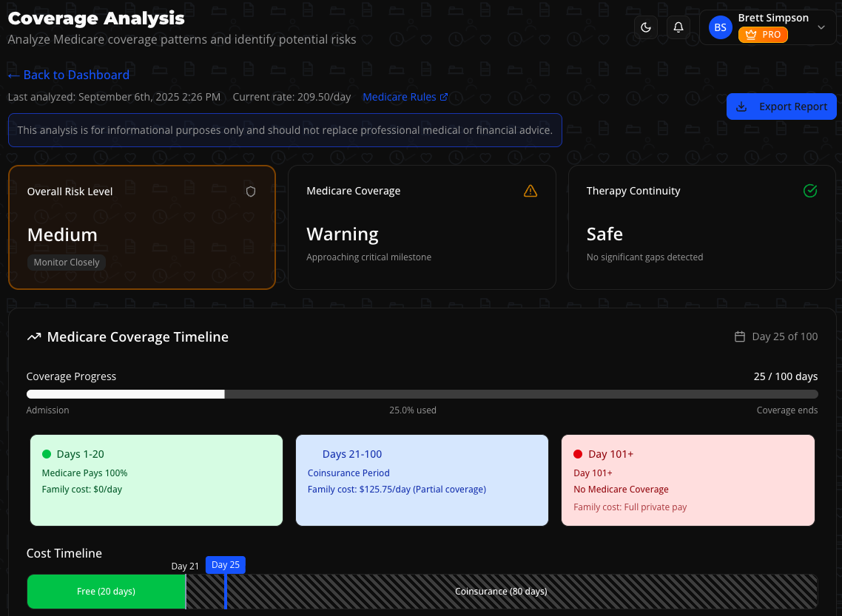Select the Days 21-100 coinsurance card
This screenshot has height=616, width=842.
[x=422, y=480]
